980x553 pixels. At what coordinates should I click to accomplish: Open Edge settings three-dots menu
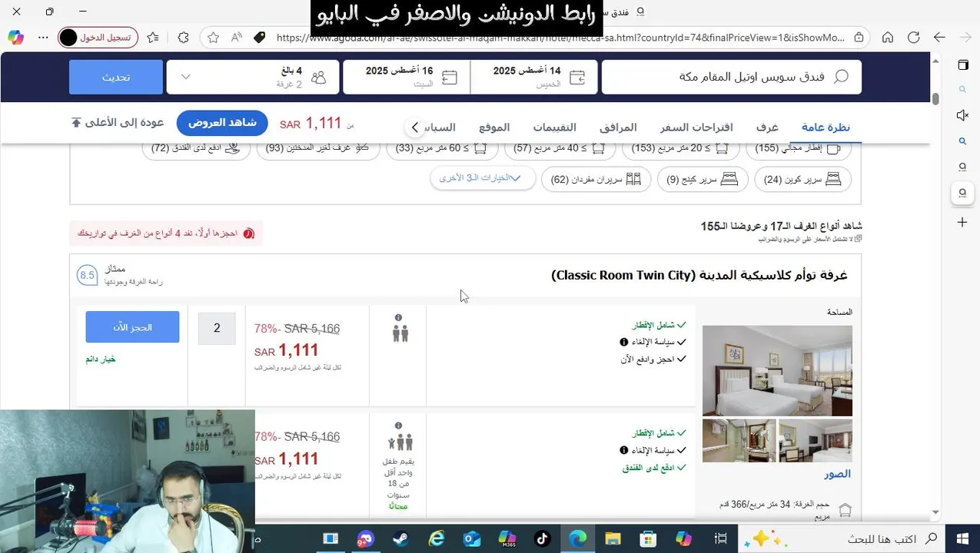pos(44,37)
